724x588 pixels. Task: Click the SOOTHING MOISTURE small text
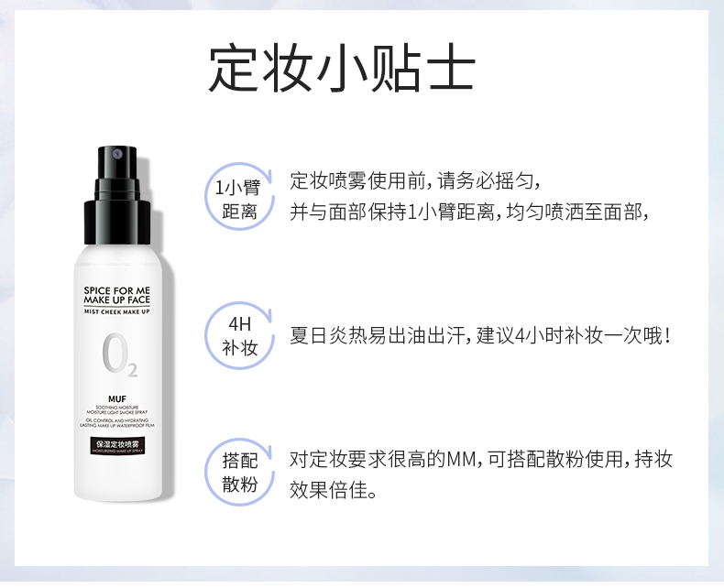(x=117, y=407)
